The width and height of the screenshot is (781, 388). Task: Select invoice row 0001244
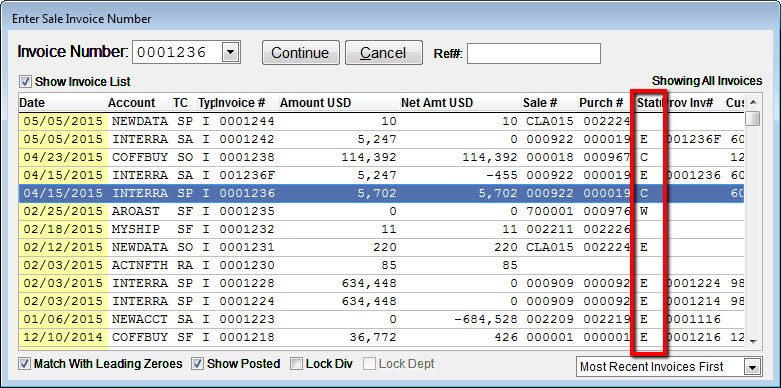pyautogui.click(x=381, y=121)
